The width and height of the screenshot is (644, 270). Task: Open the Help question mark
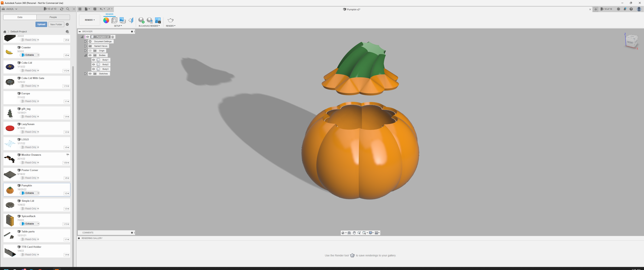click(631, 9)
